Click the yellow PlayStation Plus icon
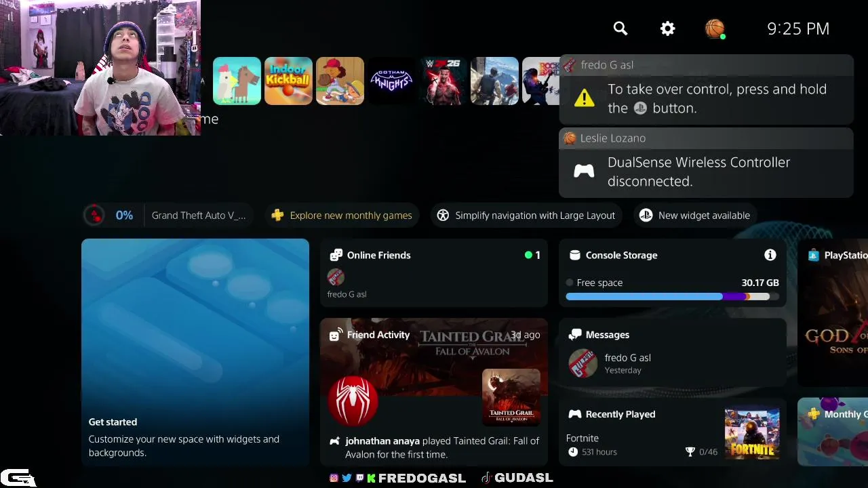The image size is (868, 488). [277, 216]
